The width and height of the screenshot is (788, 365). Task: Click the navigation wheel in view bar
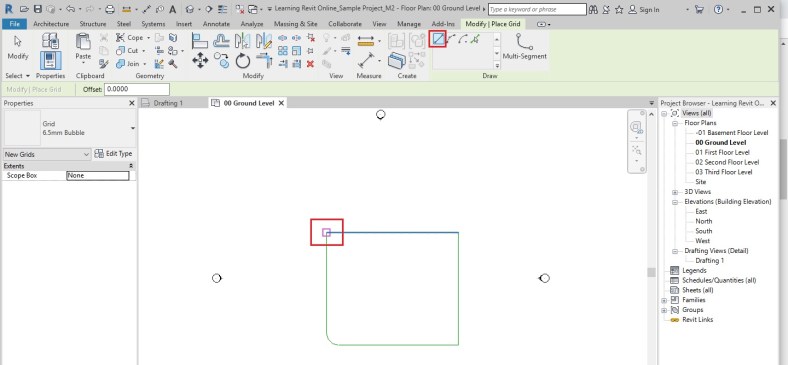click(x=636, y=127)
